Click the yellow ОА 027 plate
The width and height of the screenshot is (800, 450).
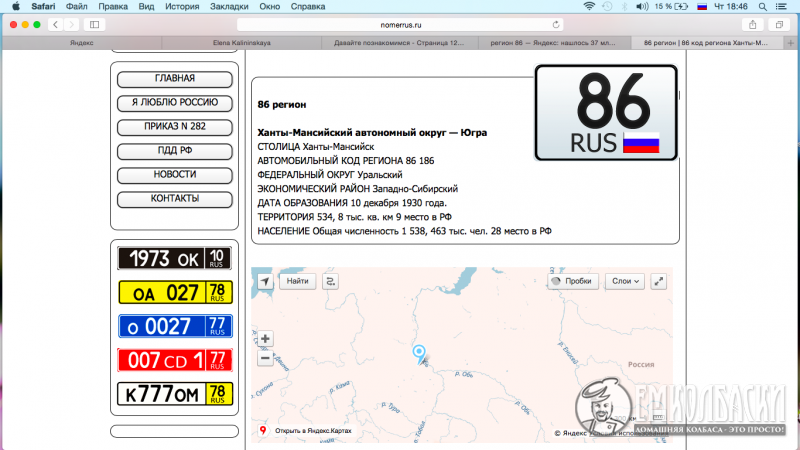175,292
